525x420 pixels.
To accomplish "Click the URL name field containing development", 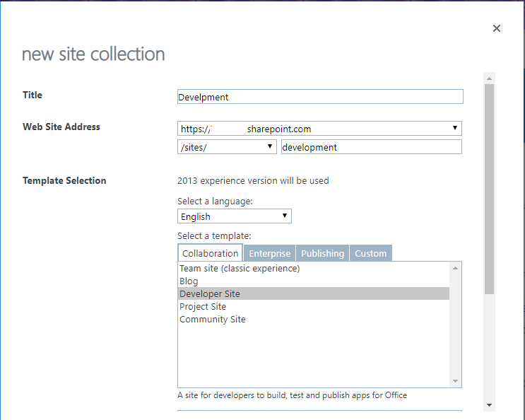I will (371, 147).
